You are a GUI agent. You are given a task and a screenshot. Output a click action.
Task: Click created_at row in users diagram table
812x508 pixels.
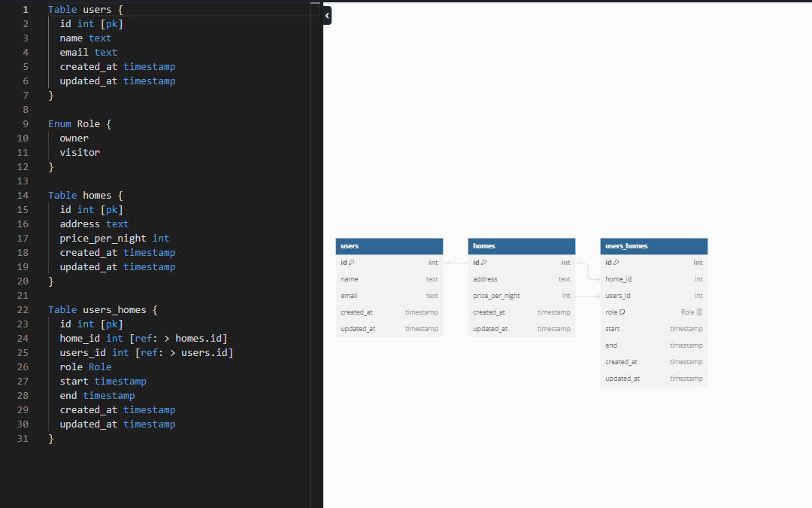click(x=389, y=312)
